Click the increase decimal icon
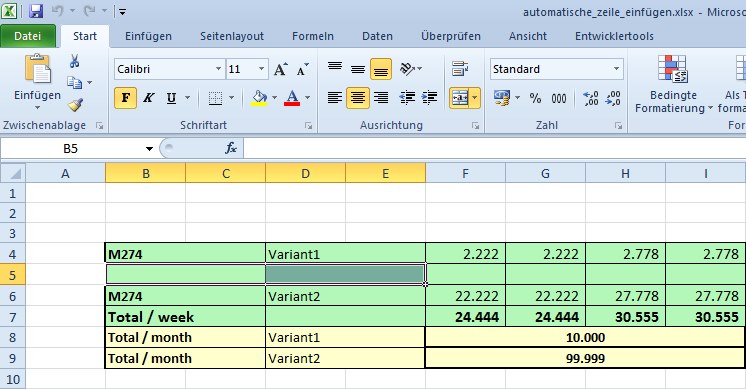746x389 pixels. point(591,98)
